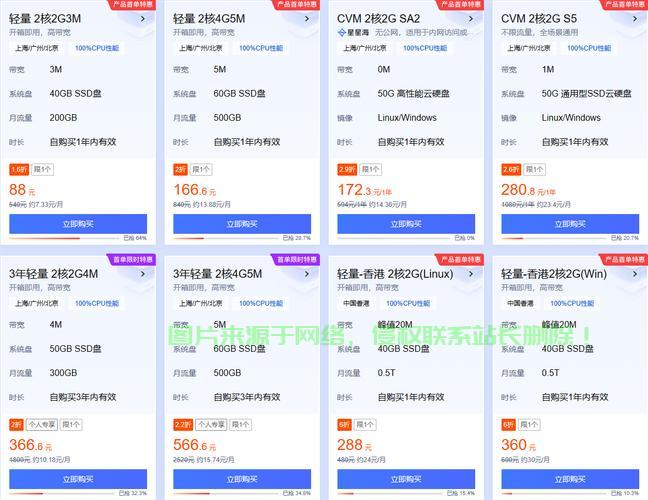Click the 个人专享 tag on 3年轻量 2核4G5M
This screenshot has width=648, height=500.
click(211, 424)
